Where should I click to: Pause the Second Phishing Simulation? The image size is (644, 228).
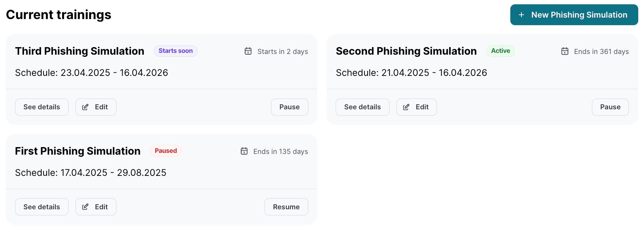coord(610,107)
